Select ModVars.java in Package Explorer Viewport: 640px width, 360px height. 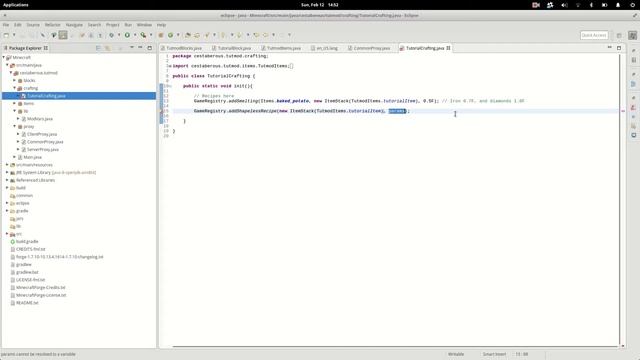[40, 119]
